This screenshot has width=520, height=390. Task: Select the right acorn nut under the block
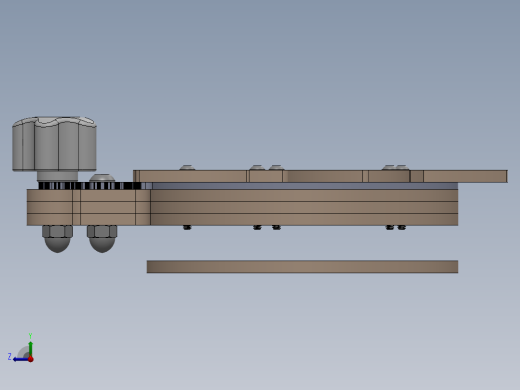click(x=102, y=239)
